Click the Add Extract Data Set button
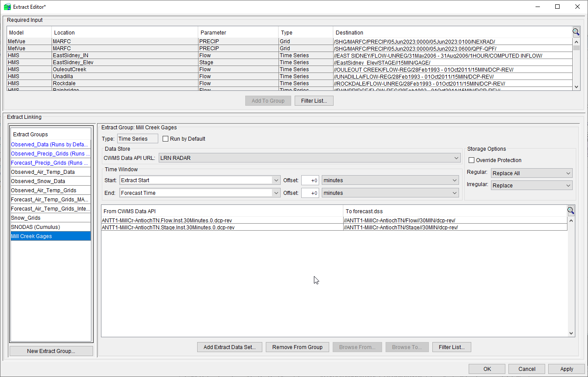 [230, 347]
